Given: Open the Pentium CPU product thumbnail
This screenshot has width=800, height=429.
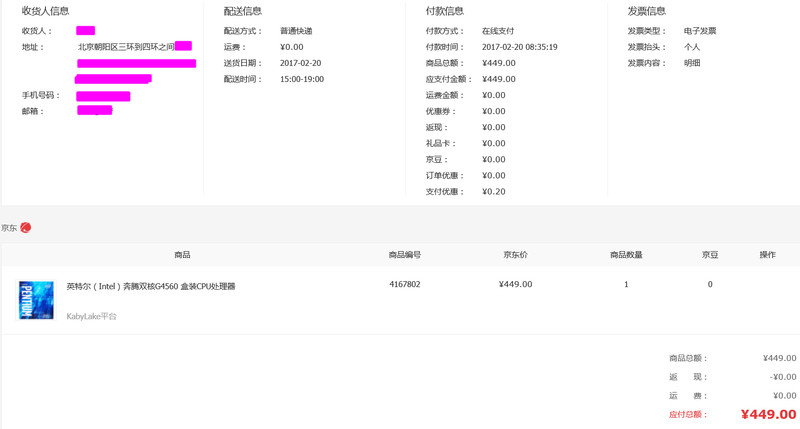Looking at the screenshot, I should tap(36, 300).
